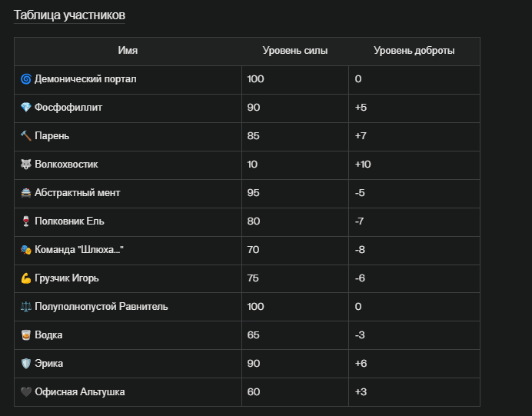Click the spiral emoji beside Демонический портал

point(26,79)
